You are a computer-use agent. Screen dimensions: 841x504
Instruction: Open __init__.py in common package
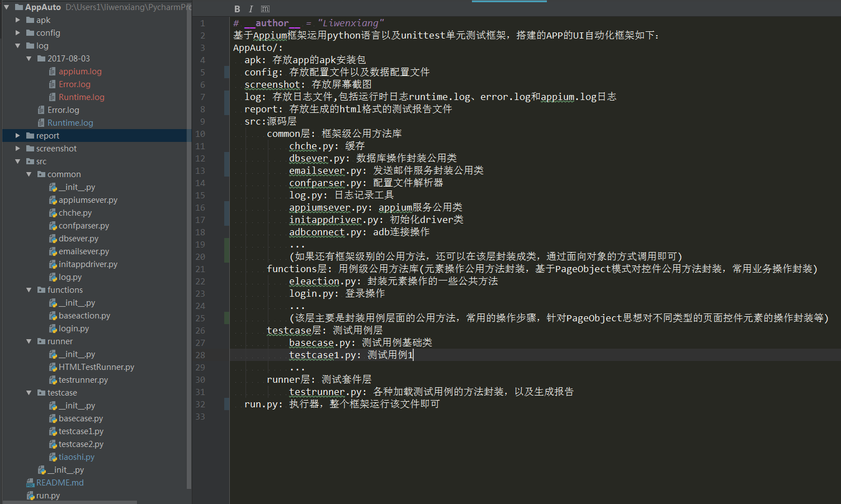click(77, 187)
